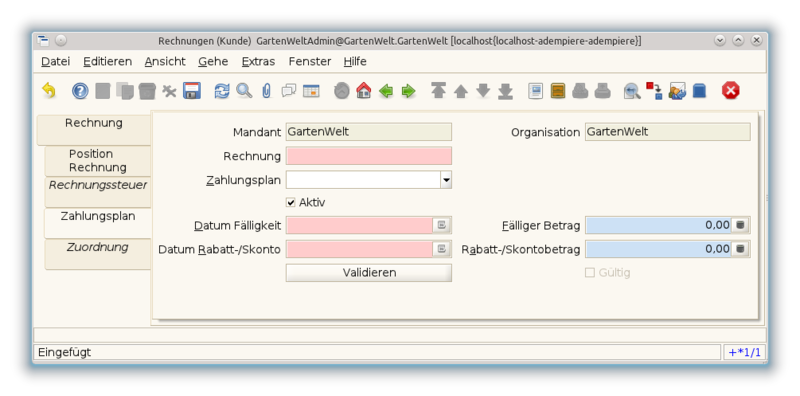Click the +*1/1 record indicator

tap(745, 352)
